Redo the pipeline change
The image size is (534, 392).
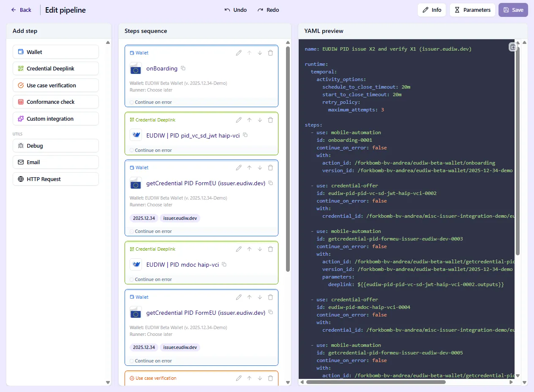268,10
